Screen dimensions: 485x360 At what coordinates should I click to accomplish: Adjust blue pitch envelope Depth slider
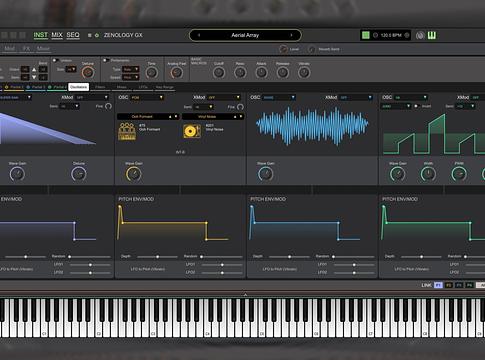pos(289,257)
